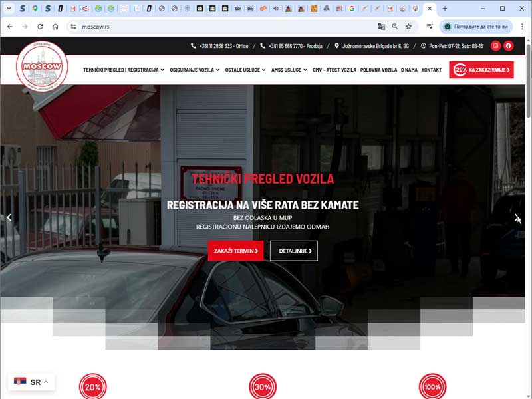Image resolution: width=532 pixels, height=399 pixels.
Task: Expand AMSS usluge dropdown menu
Action: (289, 70)
